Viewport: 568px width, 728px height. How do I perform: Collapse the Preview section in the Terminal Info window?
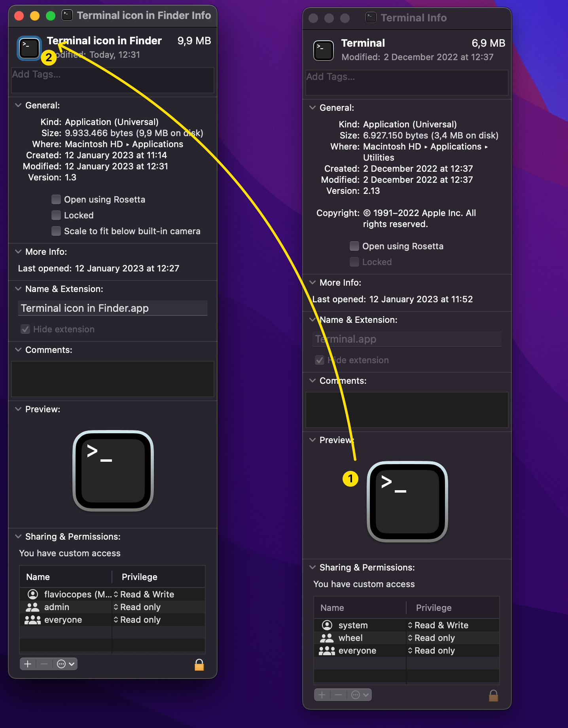[312, 440]
